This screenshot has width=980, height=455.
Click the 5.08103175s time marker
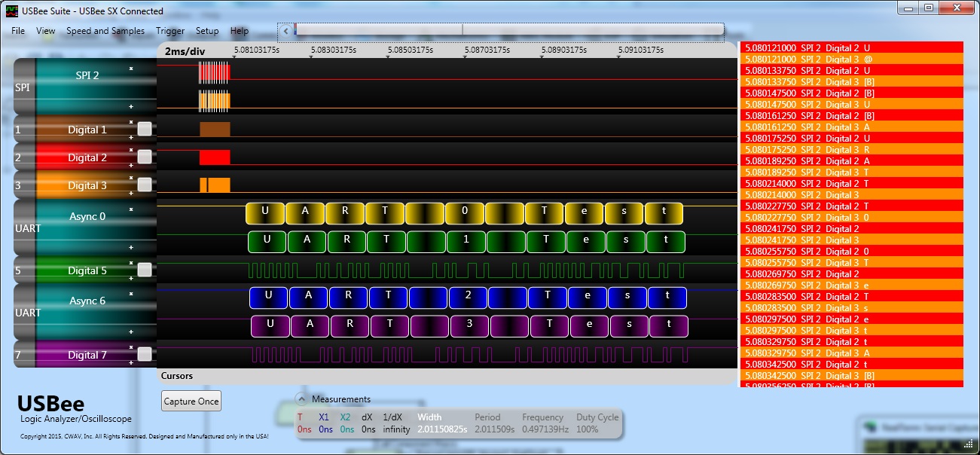pyautogui.click(x=256, y=50)
